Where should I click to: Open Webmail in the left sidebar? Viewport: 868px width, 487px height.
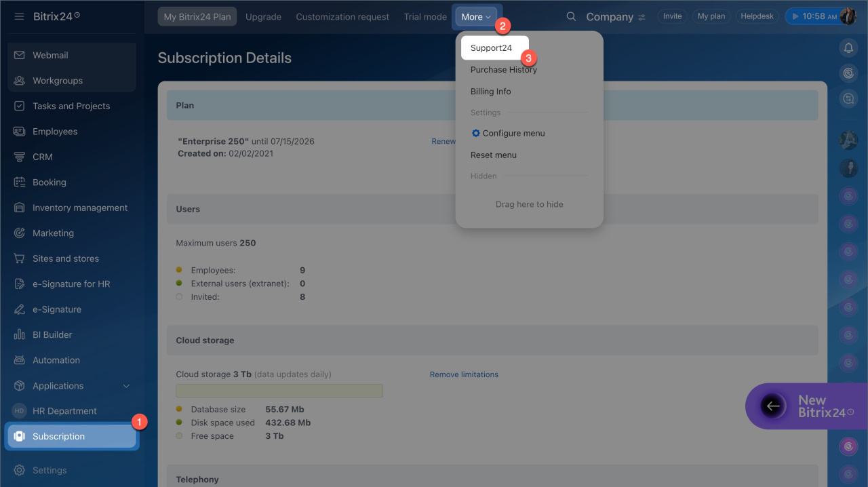point(50,55)
